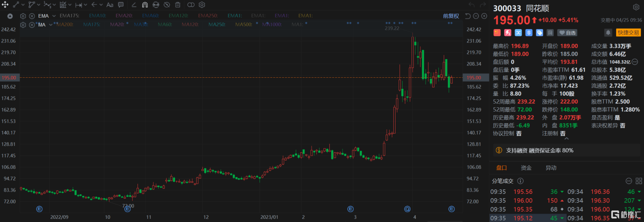Viewport: 644px width, 222px height.
Task: Click the 市盈率TTM 61.61 value
Action: pyautogui.click(x=579, y=70)
